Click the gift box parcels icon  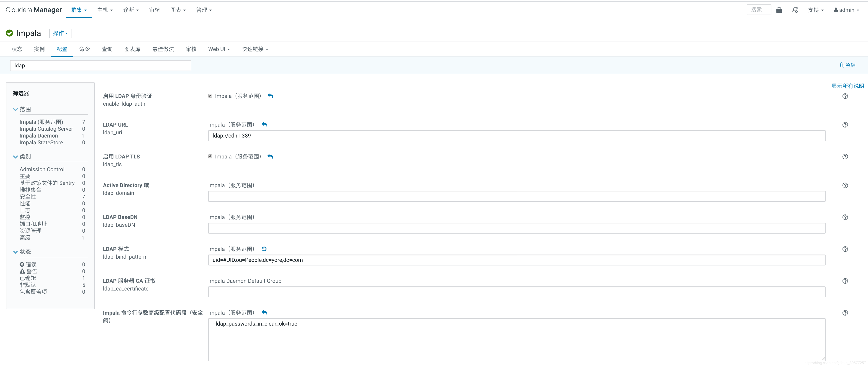tap(779, 10)
